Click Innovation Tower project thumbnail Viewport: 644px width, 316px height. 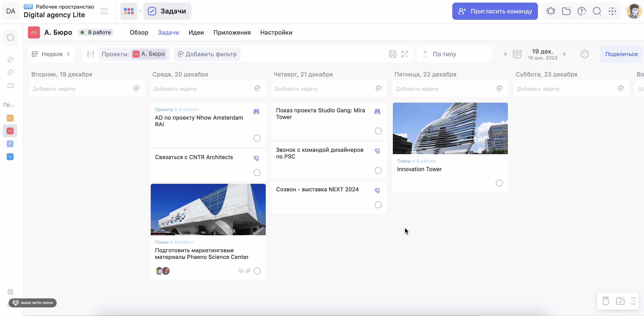click(x=450, y=128)
